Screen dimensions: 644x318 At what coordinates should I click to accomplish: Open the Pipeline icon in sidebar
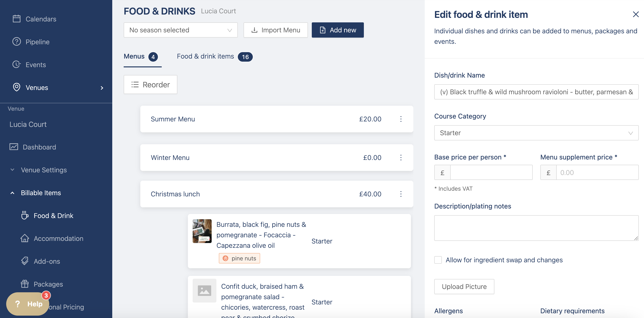pos(16,42)
